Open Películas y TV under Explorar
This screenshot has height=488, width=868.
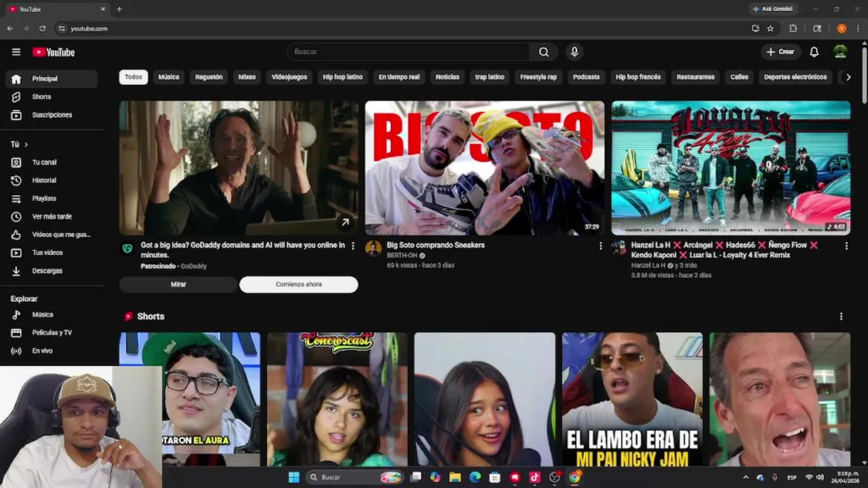(52, 333)
